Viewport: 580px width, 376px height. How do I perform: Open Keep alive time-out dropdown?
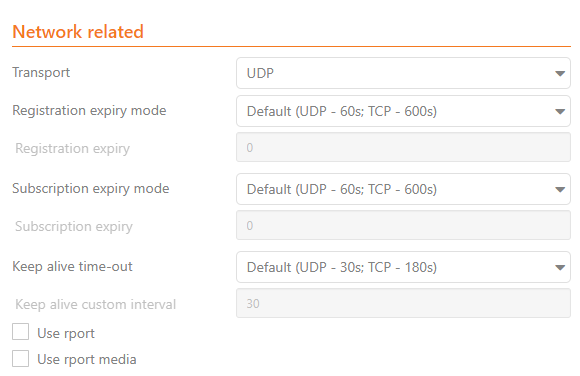pyautogui.click(x=403, y=267)
